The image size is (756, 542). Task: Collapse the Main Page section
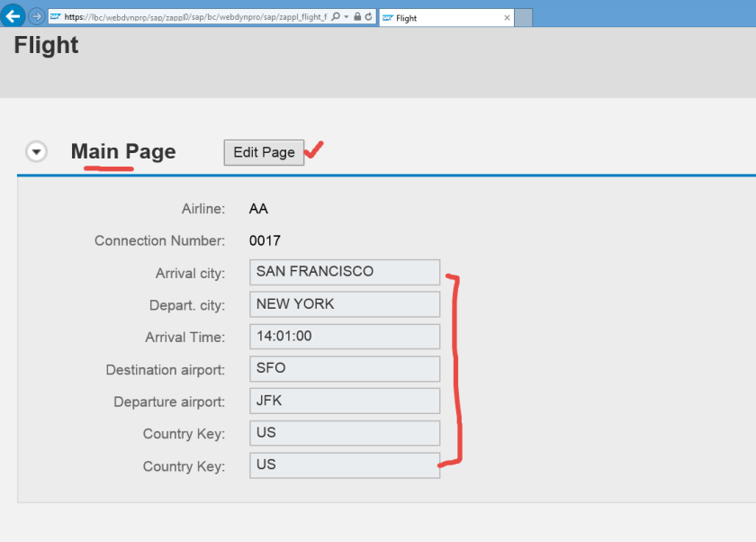coord(36,151)
